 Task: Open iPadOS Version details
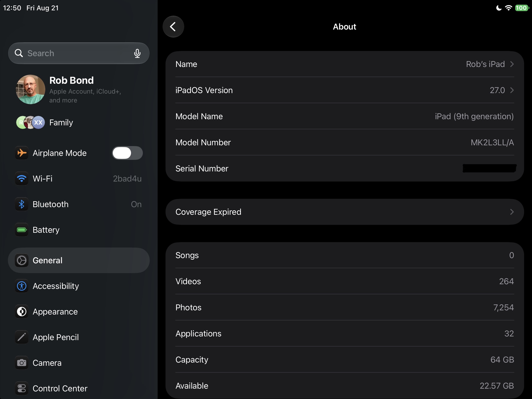point(345,90)
